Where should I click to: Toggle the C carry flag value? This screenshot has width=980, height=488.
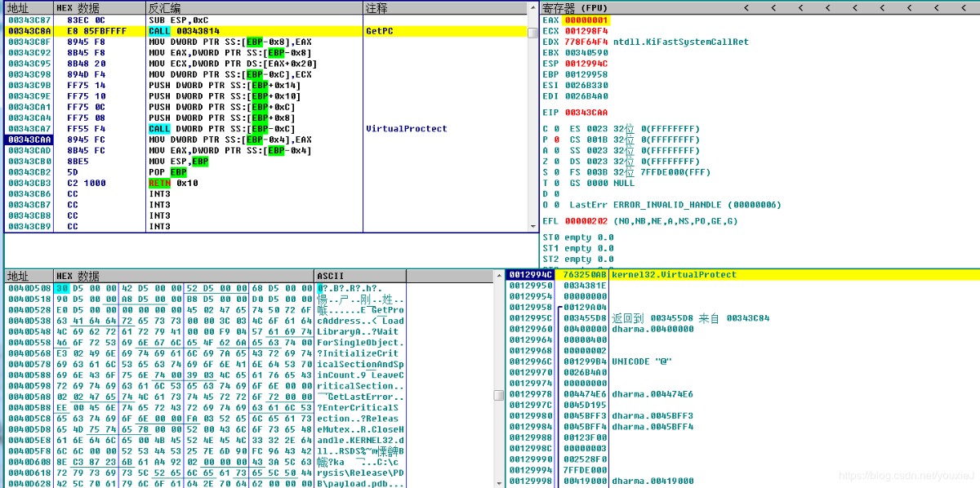(x=556, y=129)
